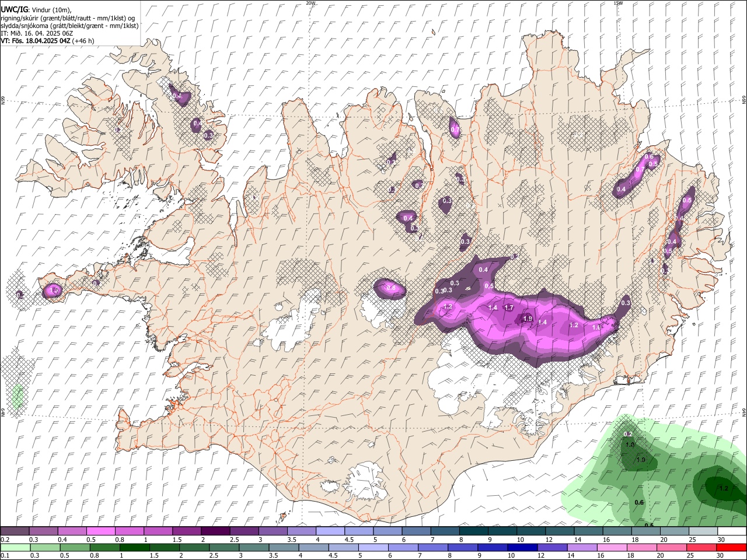The image size is (747, 560).
Task: Pick light pink 16 swatch in lower legend
Action: coord(612,547)
